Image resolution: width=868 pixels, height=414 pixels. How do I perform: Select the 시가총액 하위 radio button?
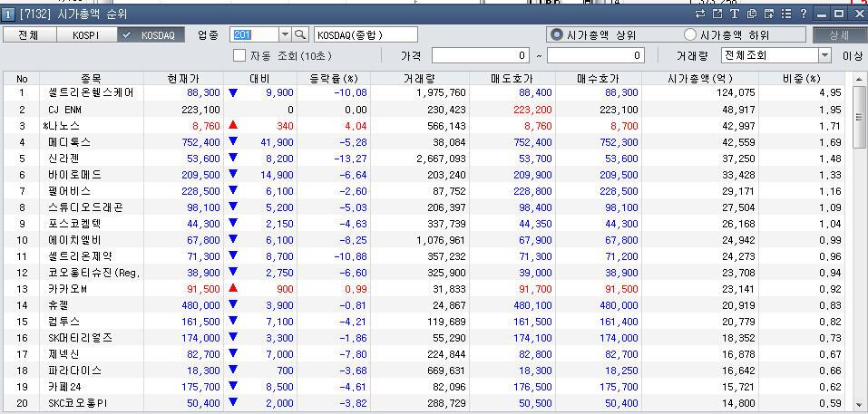[689, 34]
